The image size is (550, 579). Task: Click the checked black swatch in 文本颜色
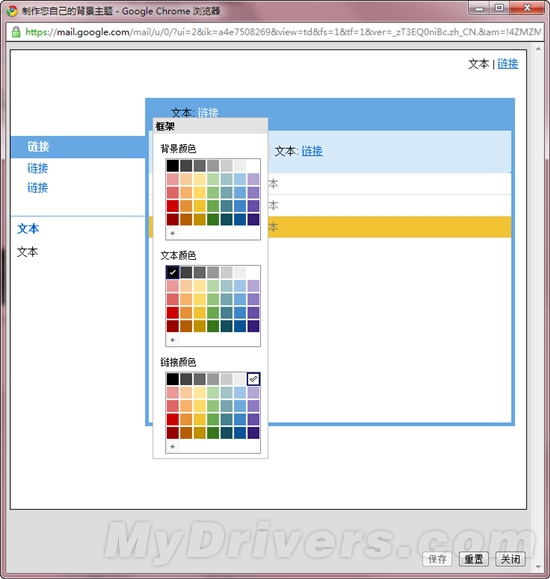tap(172, 273)
